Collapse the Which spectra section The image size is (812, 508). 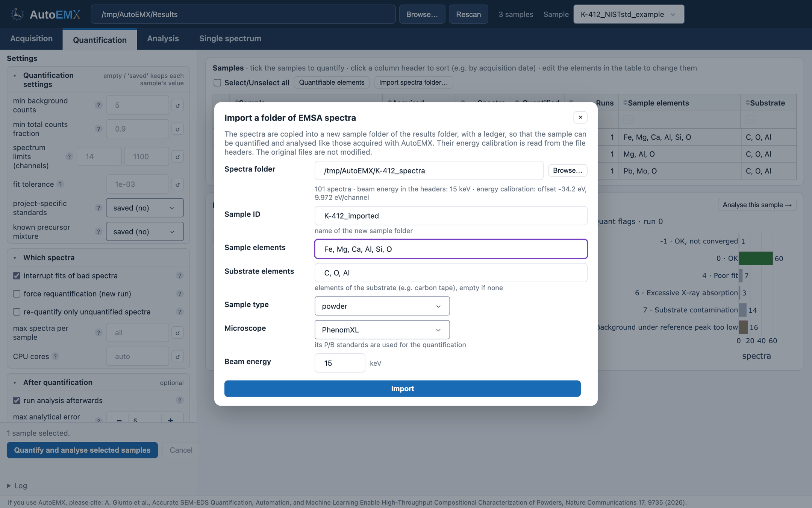tap(15, 258)
